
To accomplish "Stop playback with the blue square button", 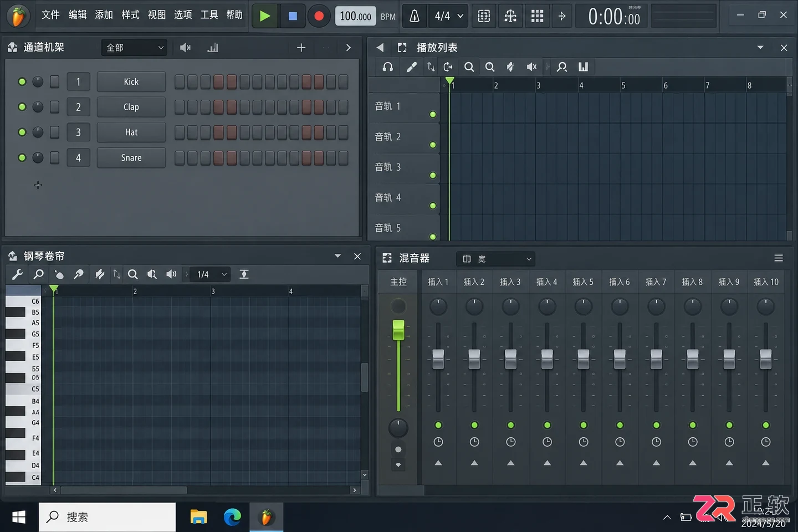I will click(293, 16).
